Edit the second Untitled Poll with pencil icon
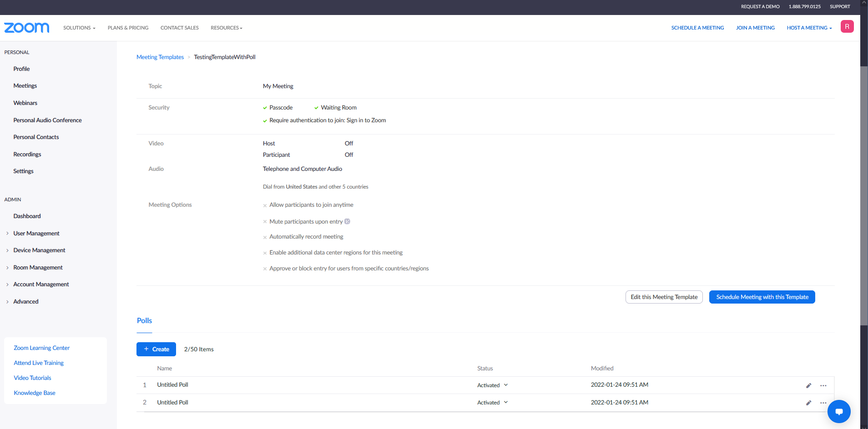The width and height of the screenshot is (868, 429). point(808,403)
